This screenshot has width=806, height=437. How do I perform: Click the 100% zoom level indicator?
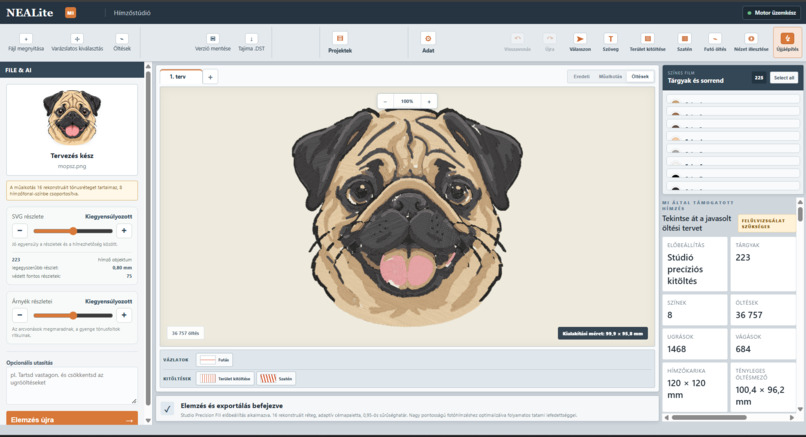[x=407, y=101]
